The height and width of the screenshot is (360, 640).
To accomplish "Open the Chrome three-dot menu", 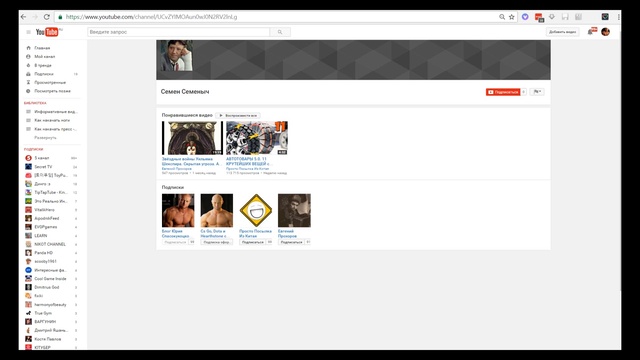I will [619, 17].
